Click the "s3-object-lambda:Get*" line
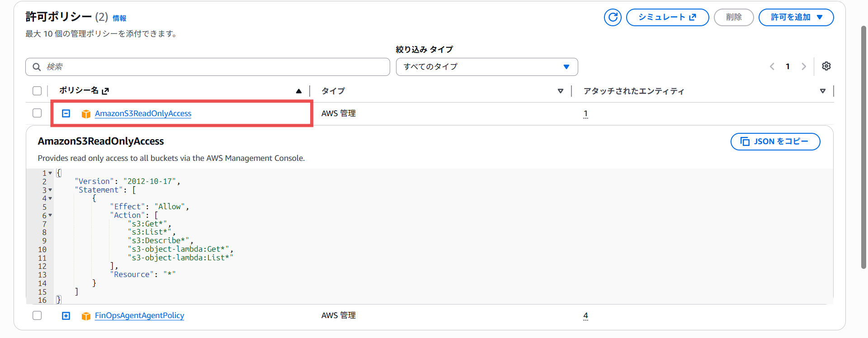 click(x=180, y=249)
